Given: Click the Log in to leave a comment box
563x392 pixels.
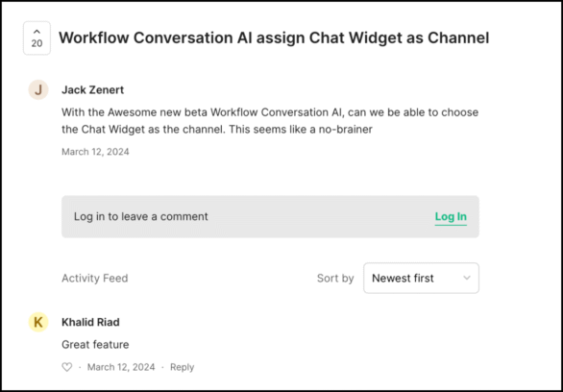Looking at the screenshot, I should (x=270, y=216).
